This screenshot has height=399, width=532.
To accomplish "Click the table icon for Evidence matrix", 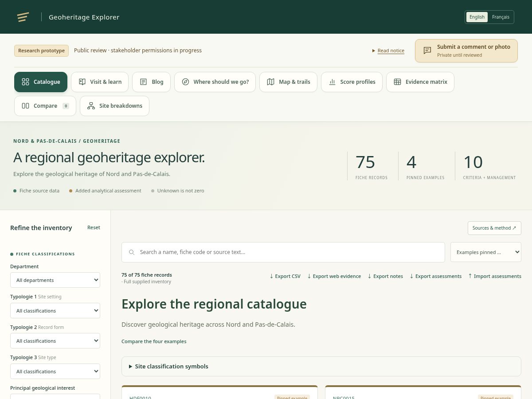I will point(397,82).
